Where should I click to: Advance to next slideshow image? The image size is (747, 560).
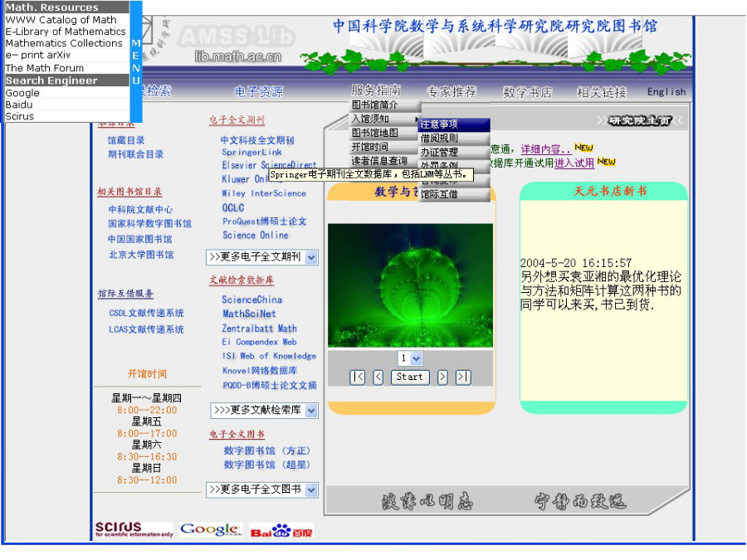coord(442,377)
